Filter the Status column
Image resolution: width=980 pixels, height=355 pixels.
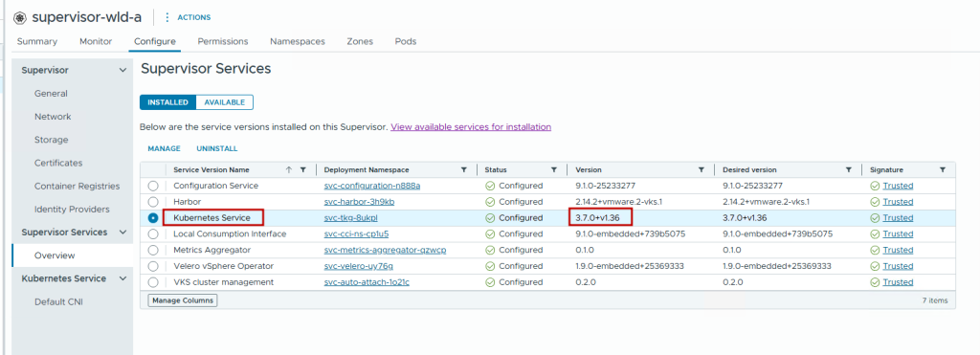click(554, 170)
